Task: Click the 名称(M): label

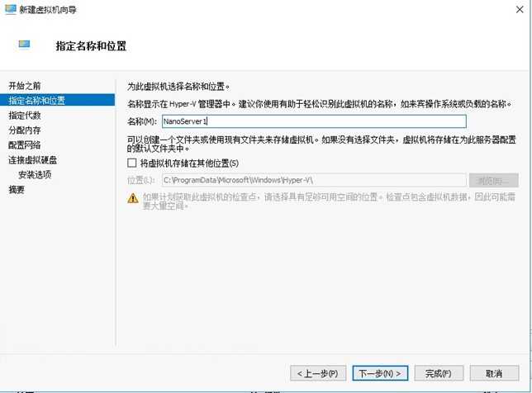Action: tap(142, 121)
